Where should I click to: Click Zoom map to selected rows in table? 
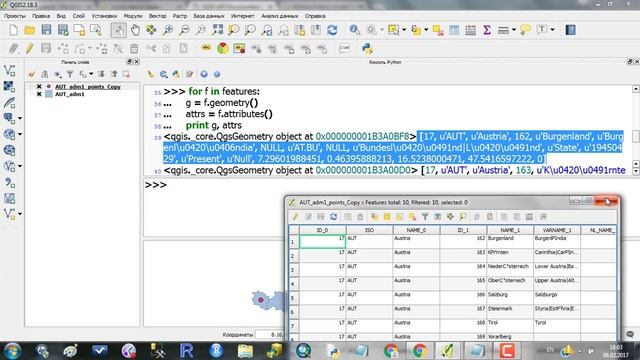(x=463, y=217)
